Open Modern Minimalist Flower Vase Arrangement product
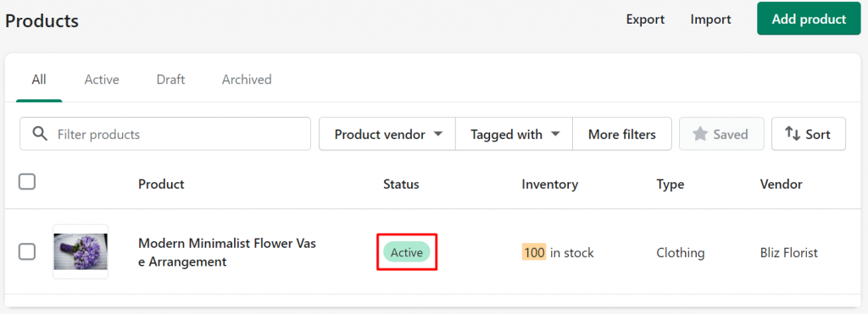The width and height of the screenshot is (868, 314). pyautogui.click(x=227, y=252)
